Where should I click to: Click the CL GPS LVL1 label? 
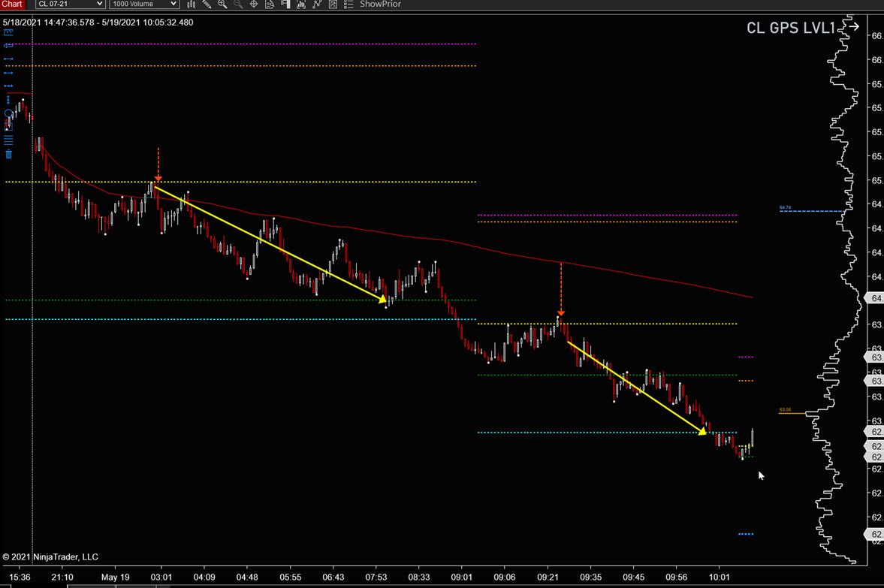pyautogui.click(x=790, y=29)
